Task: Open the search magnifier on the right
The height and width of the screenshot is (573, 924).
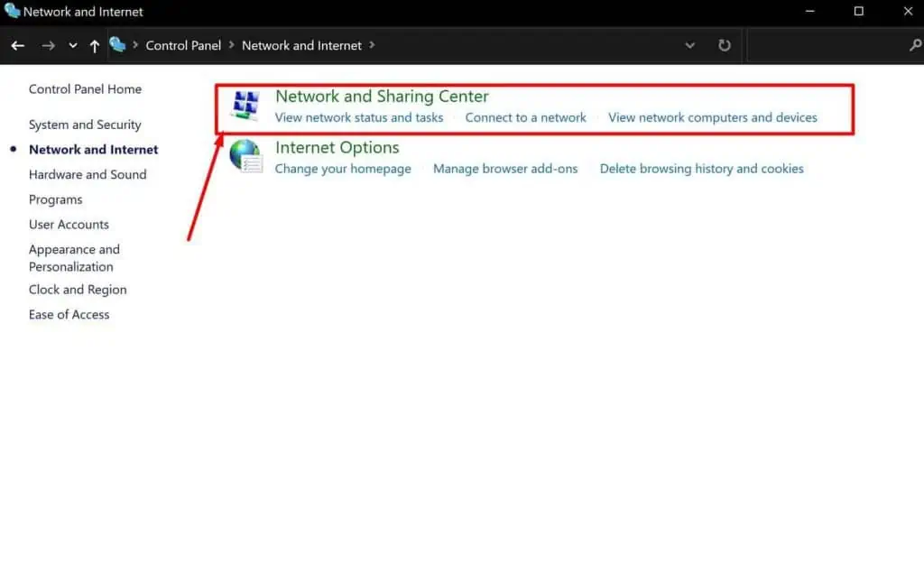Action: (x=918, y=44)
